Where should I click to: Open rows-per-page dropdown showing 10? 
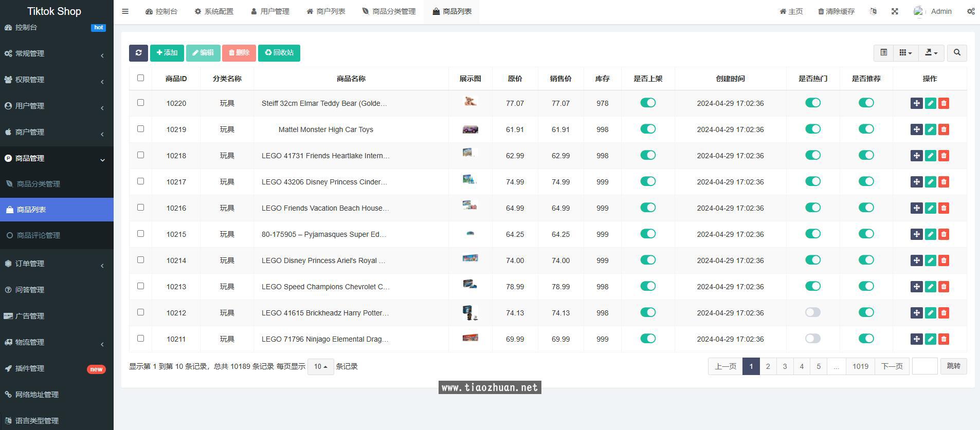[320, 366]
